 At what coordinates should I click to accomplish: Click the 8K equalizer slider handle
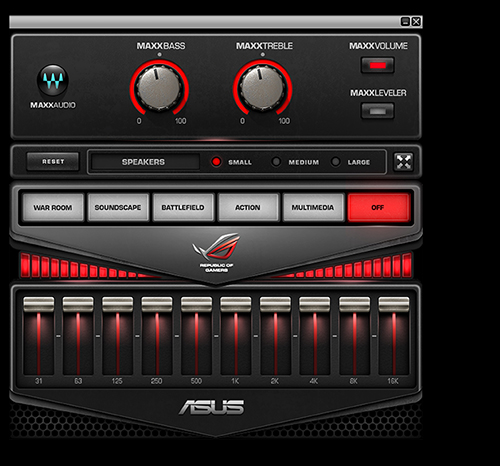coord(354,304)
